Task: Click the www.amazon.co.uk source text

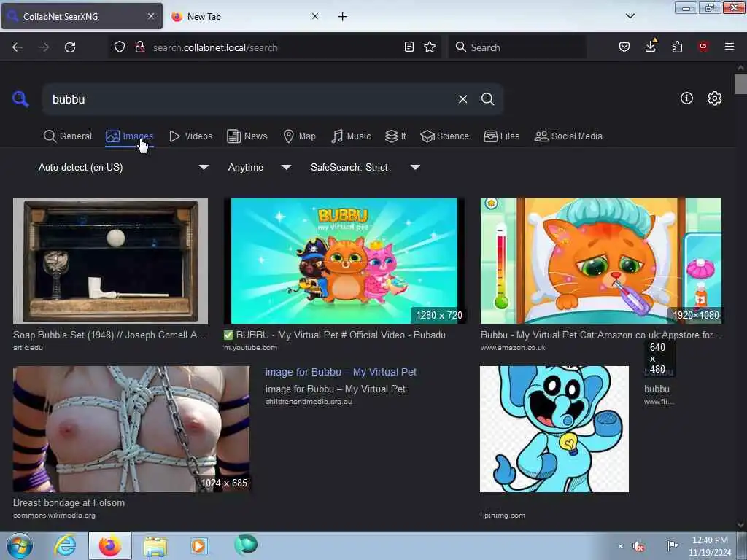Action: [513, 347]
